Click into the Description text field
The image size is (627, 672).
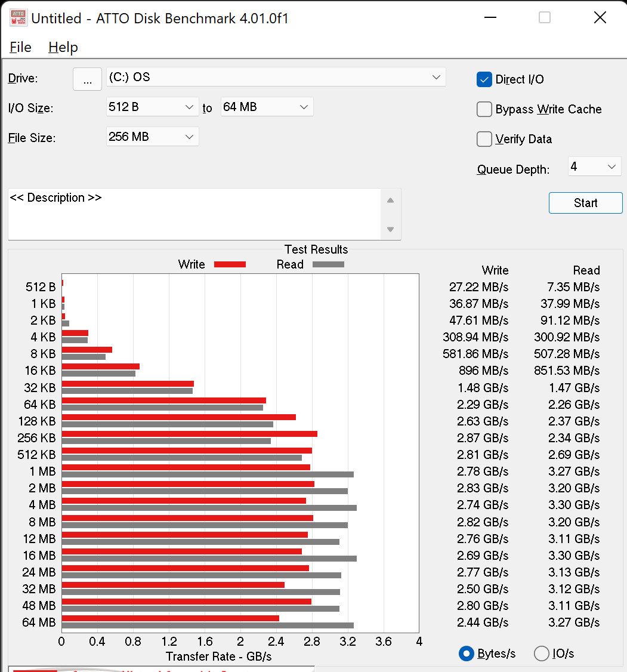(194, 214)
